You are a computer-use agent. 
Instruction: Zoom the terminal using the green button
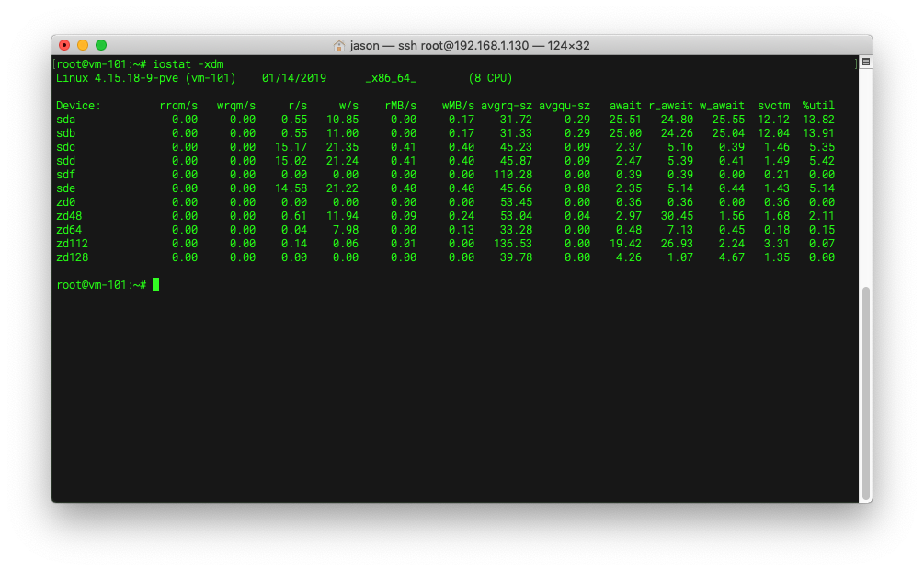(101, 45)
